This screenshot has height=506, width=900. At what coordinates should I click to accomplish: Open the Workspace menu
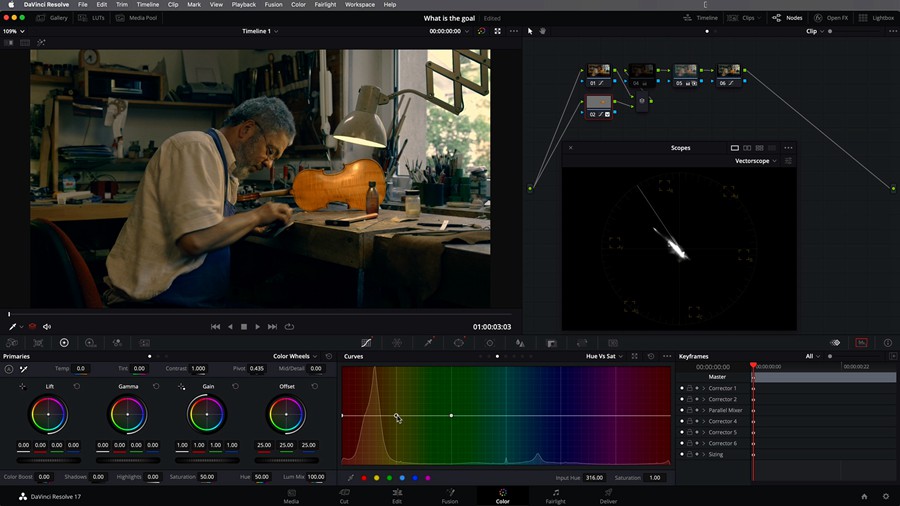point(359,5)
